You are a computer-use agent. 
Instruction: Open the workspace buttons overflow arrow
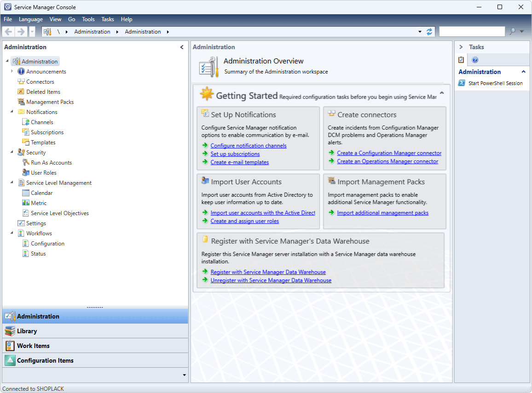tap(184, 375)
